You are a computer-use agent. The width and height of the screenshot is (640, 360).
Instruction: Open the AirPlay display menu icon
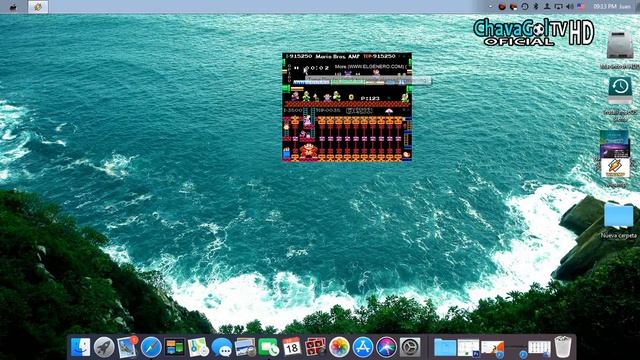coord(558,7)
